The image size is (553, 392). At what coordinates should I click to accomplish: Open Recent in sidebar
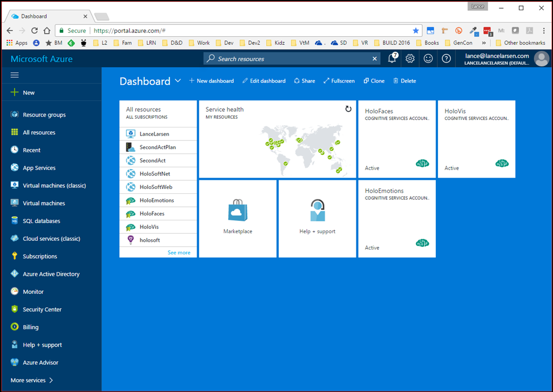[31, 150]
